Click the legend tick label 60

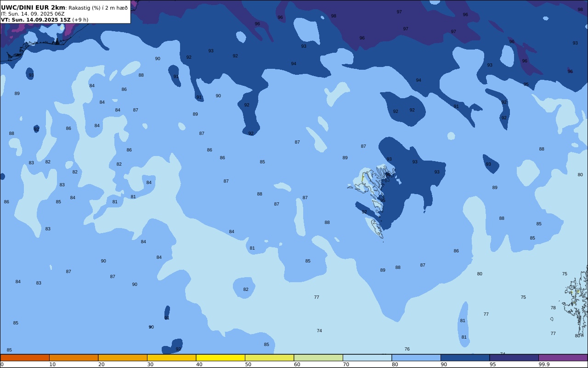coord(297,364)
